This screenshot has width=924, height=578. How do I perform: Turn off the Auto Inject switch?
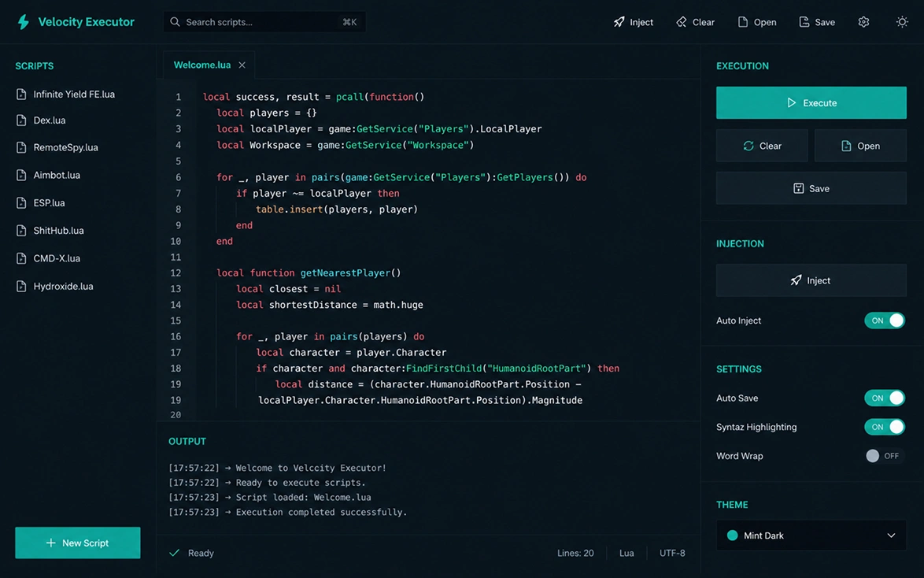click(885, 320)
